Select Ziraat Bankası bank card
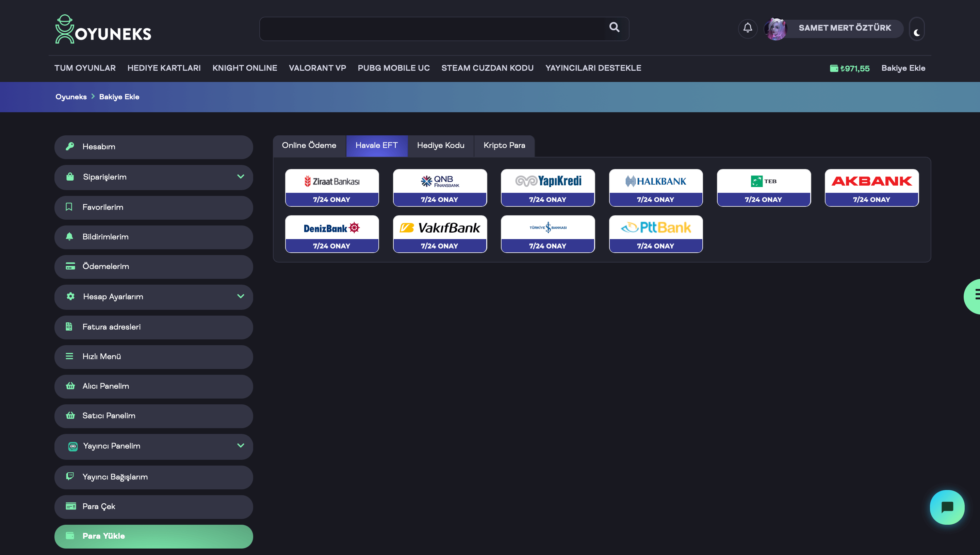Image resolution: width=980 pixels, height=555 pixels. 332,188
